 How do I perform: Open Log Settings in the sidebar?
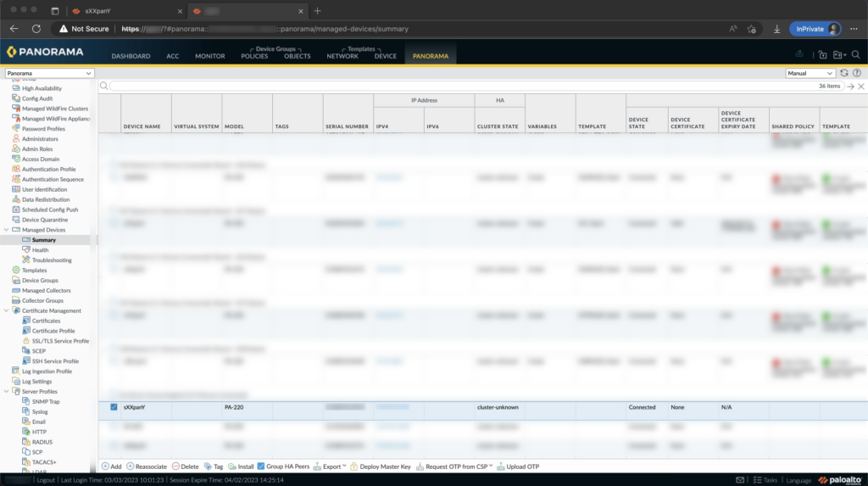(x=36, y=382)
